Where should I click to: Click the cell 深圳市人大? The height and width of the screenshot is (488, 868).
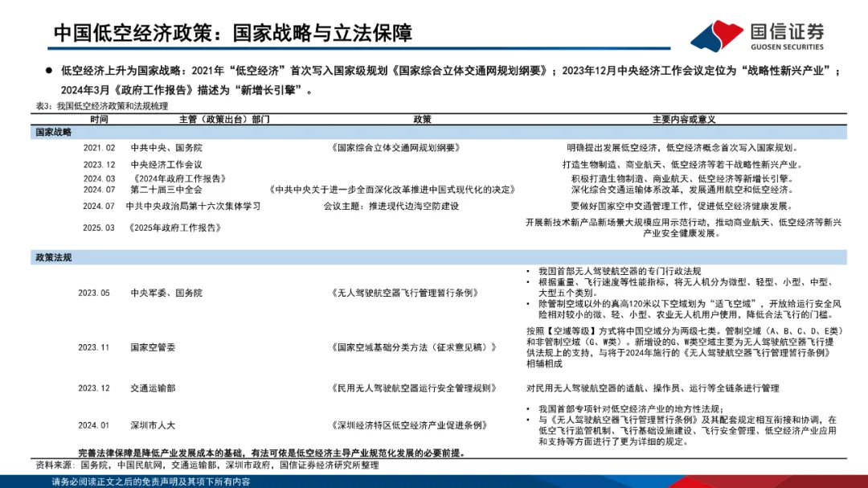pyautogui.click(x=153, y=425)
